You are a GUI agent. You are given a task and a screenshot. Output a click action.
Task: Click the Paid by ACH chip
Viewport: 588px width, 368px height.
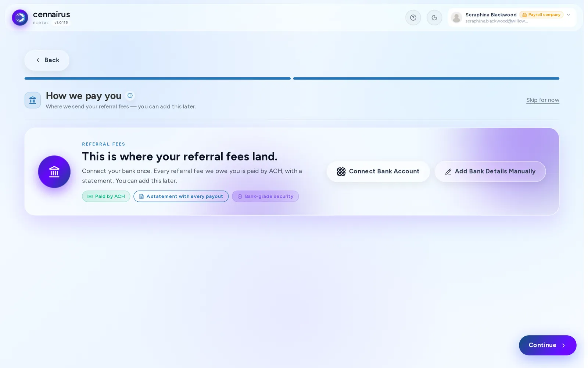(106, 196)
